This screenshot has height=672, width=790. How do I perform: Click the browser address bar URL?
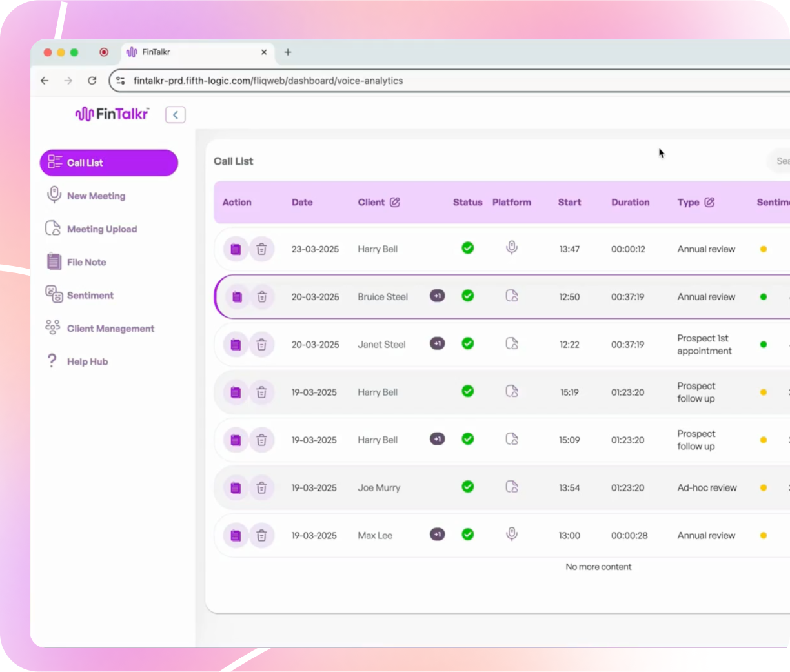[x=268, y=81]
